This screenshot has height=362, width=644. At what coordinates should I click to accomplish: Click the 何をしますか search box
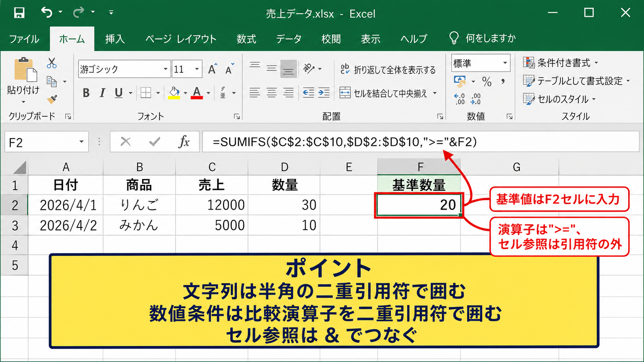[482, 38]
